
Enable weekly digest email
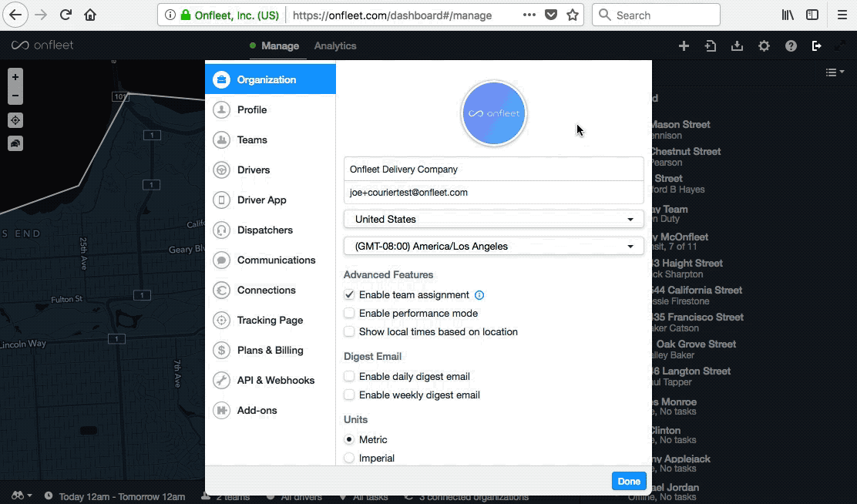tap(349, 395)
